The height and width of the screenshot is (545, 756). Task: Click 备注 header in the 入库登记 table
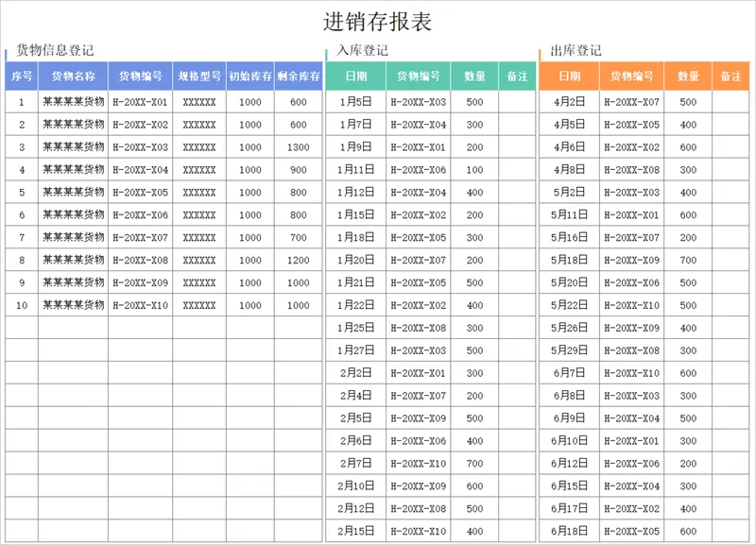[x=517, y=77]
